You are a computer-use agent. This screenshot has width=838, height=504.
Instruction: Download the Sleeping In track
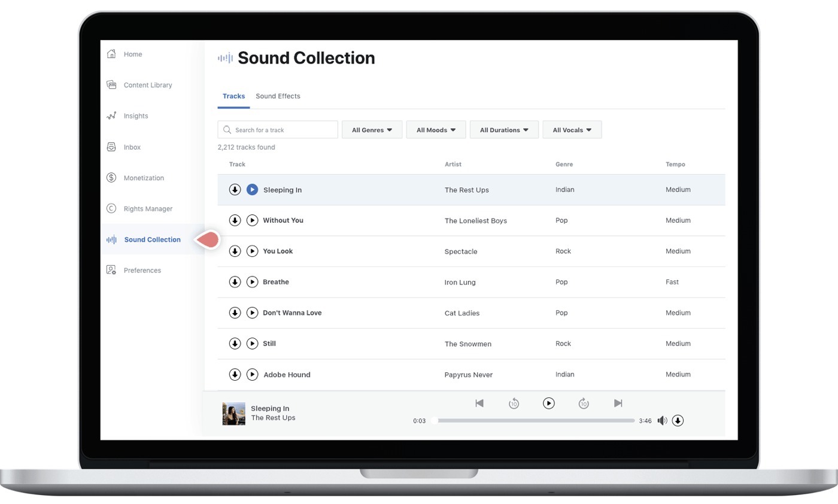point(235,190)
